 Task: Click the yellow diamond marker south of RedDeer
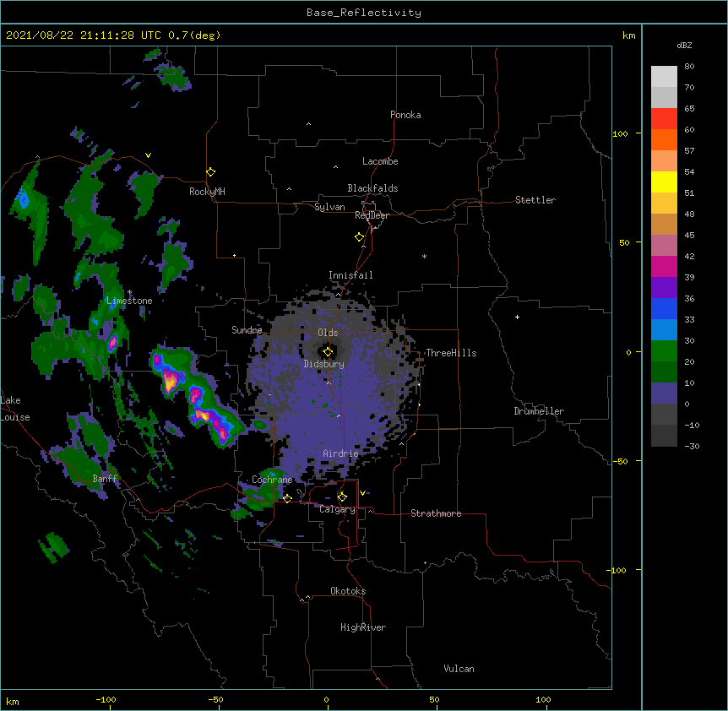pyautogui.click(x=359, y=237)
